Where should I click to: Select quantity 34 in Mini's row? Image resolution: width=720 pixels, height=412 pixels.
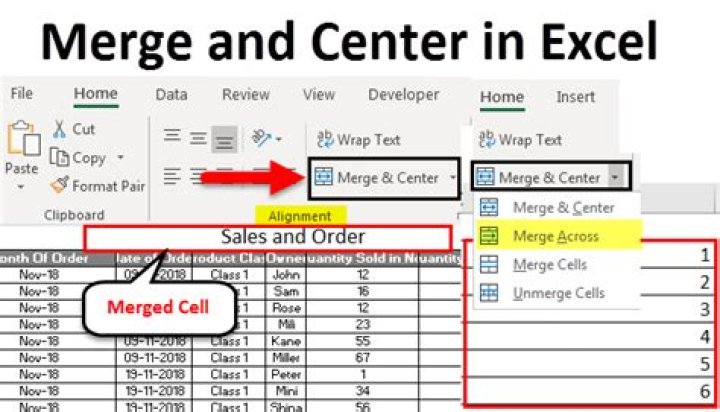pos(362,391)
